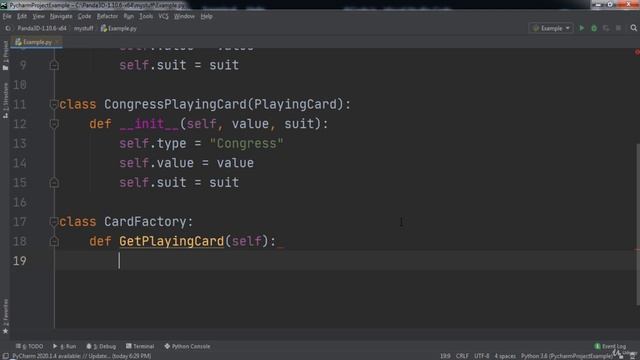The width and height of the screenshot is (640, 360).
Task: Click the fold end marker on line 15
Action: 54,182
